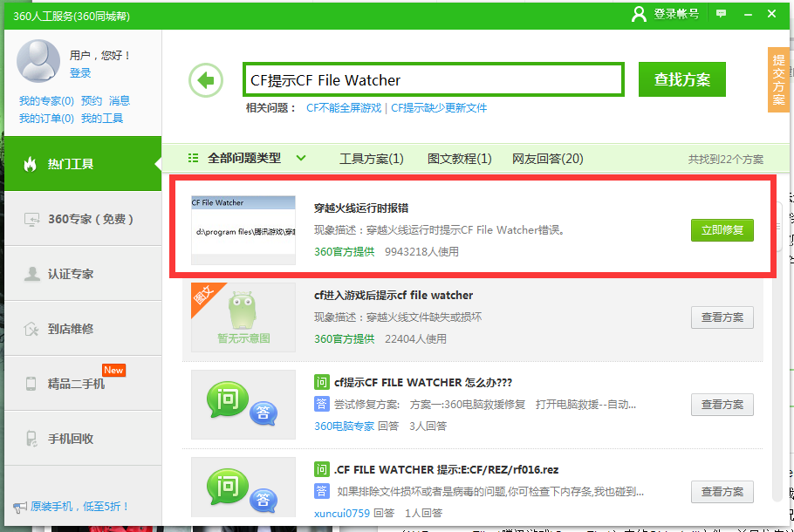Screen dimensions: 794x532
Task: Click the 问答 icon of cf提示CF FILE WATCHER question
Action: coord(243,405)
